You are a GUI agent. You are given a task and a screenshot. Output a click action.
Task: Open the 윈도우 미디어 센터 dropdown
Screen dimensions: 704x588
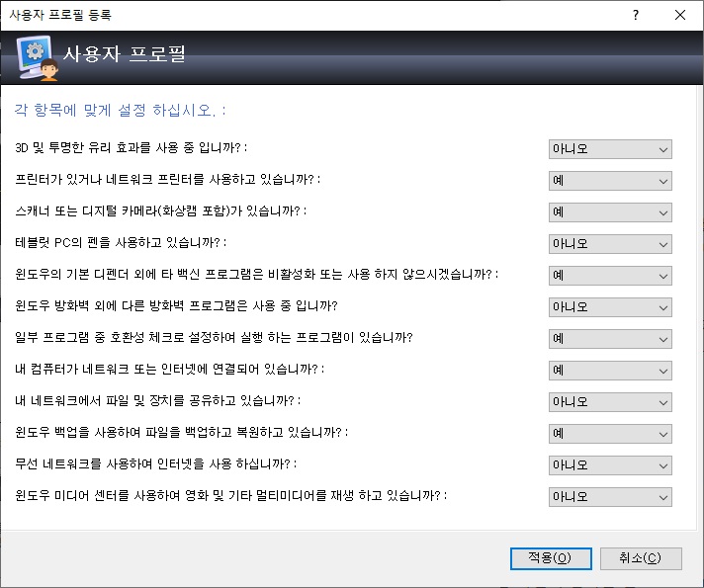point(610,497)
